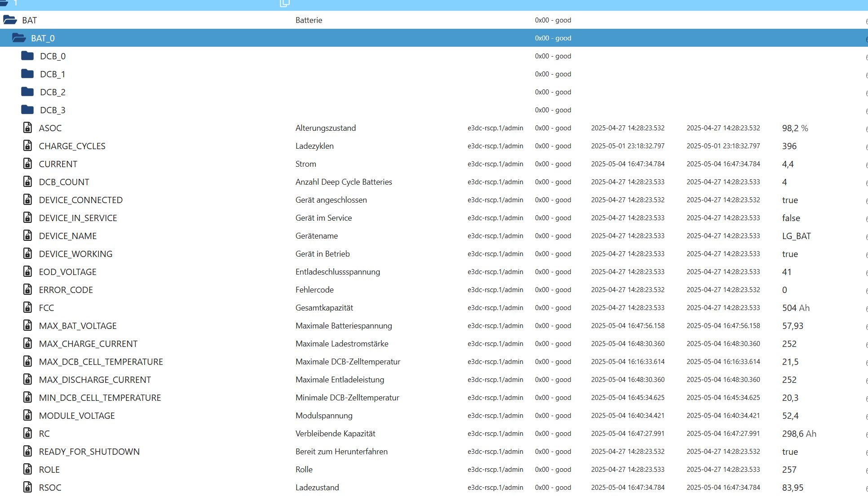Screen dimensions: 868x497
Task: Click the CURRENT state file icon
Action: 27,164
